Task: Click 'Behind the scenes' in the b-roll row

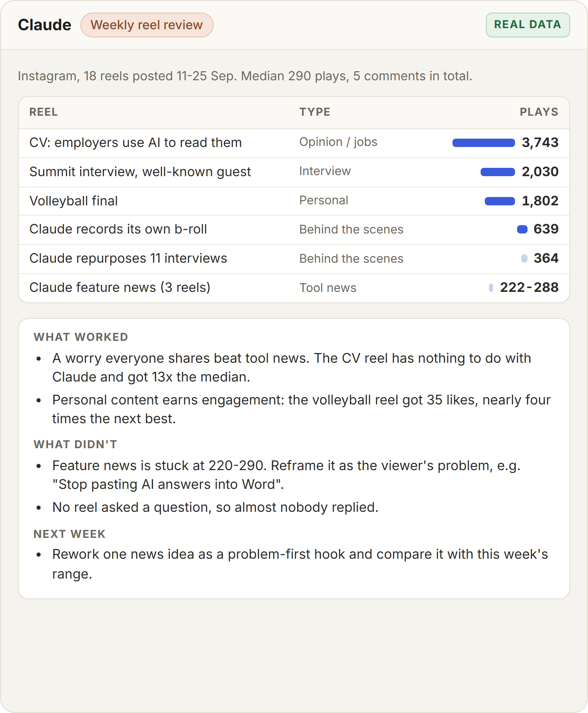Action: coord(351,229)
